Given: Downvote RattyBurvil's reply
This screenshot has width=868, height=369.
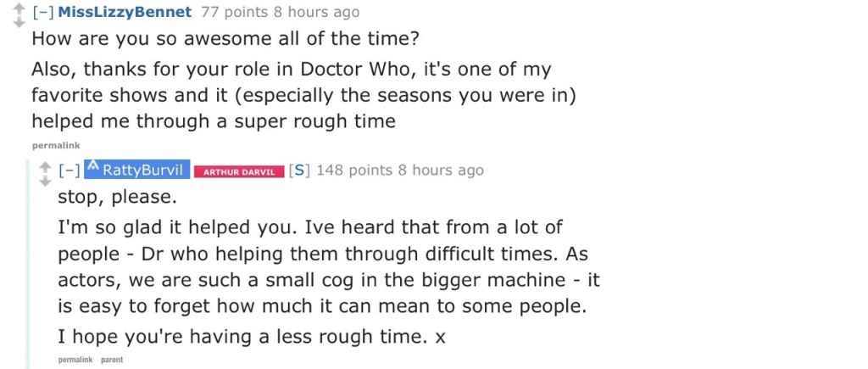Looking at the screenshot, I should tap(45, 181).
